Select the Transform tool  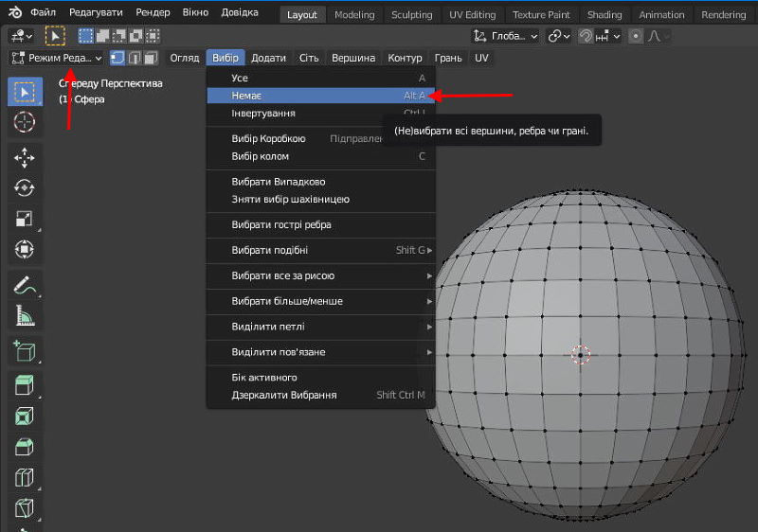(x=25, y=250)
